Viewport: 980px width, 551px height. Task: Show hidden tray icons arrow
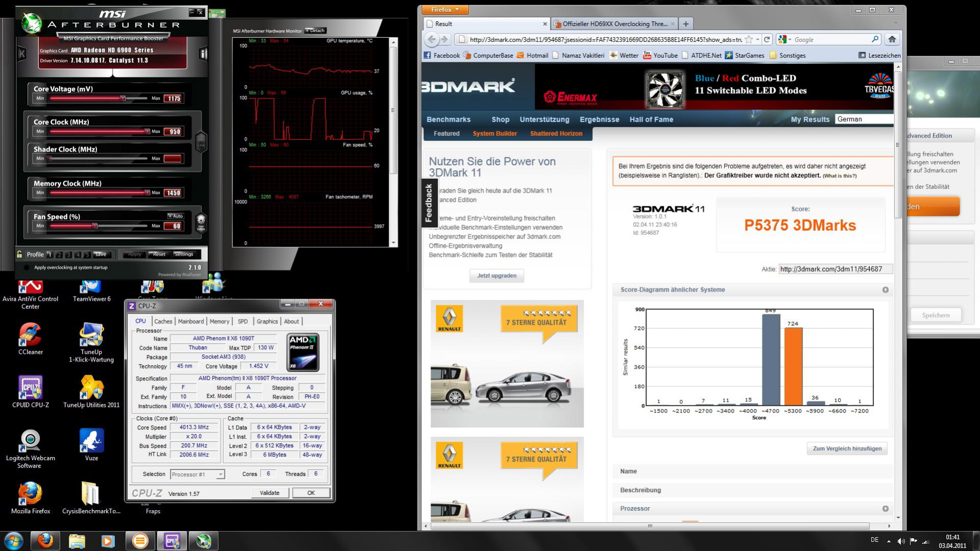click(889, 541)
